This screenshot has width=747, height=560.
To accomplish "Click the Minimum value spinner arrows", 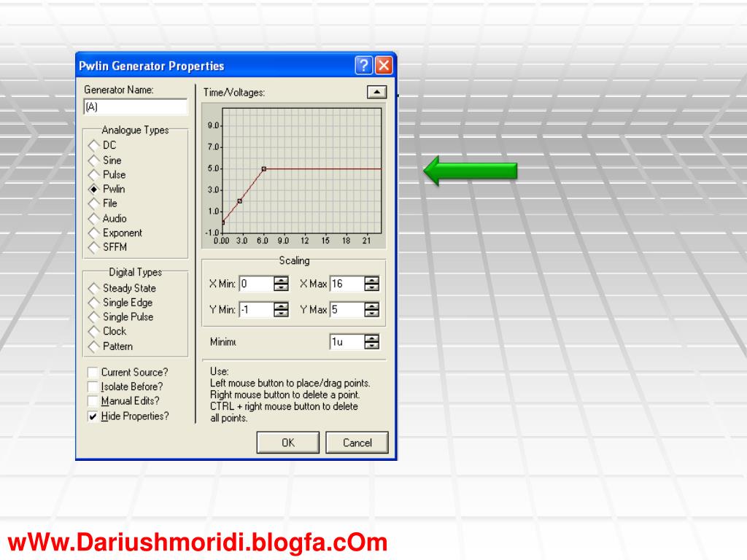I will click(371, 342).
